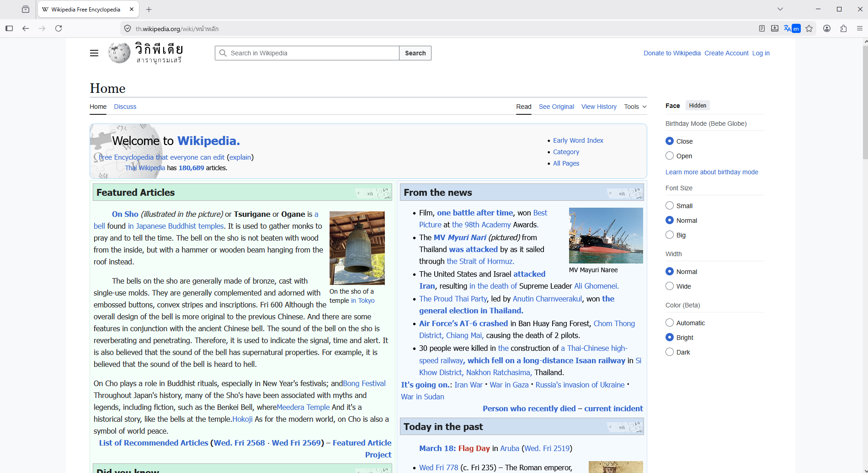Enable Wide width setting
This screenshot has width=868, height=473.
point(670,286)
